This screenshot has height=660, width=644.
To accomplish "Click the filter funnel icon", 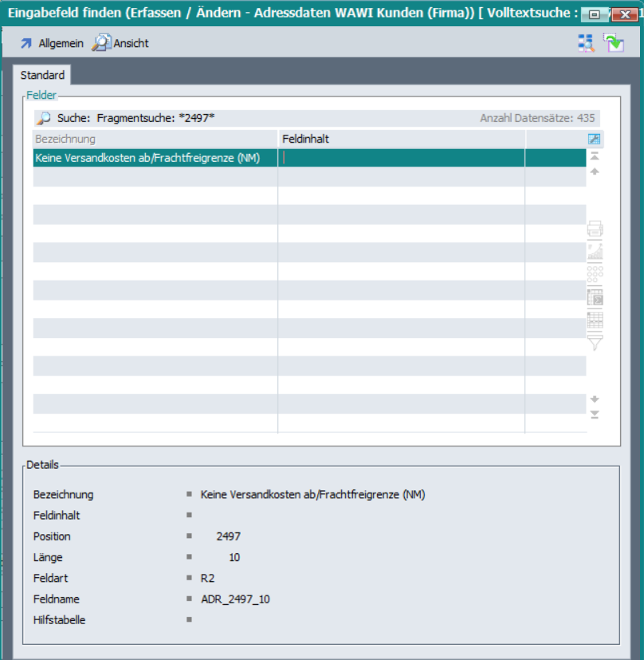I will (595, 343).
